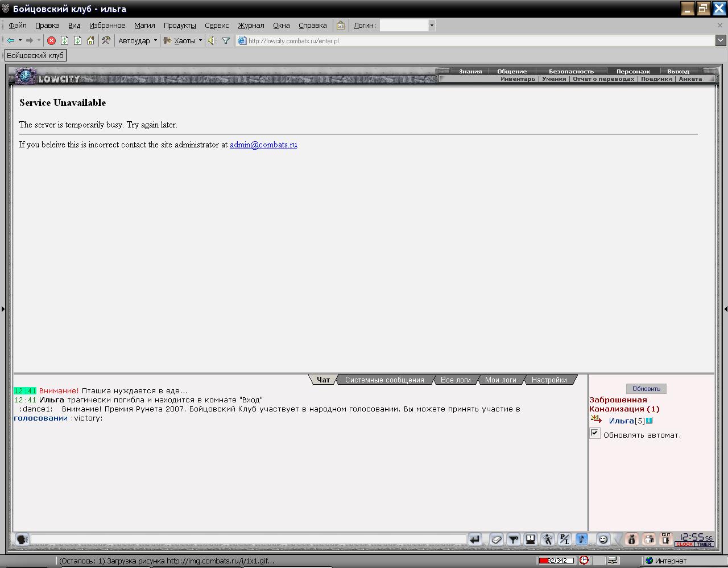Open the Знания header menu
Image resolution: width=728 pixels, height=568 pixels.
(x=470, y=72)
